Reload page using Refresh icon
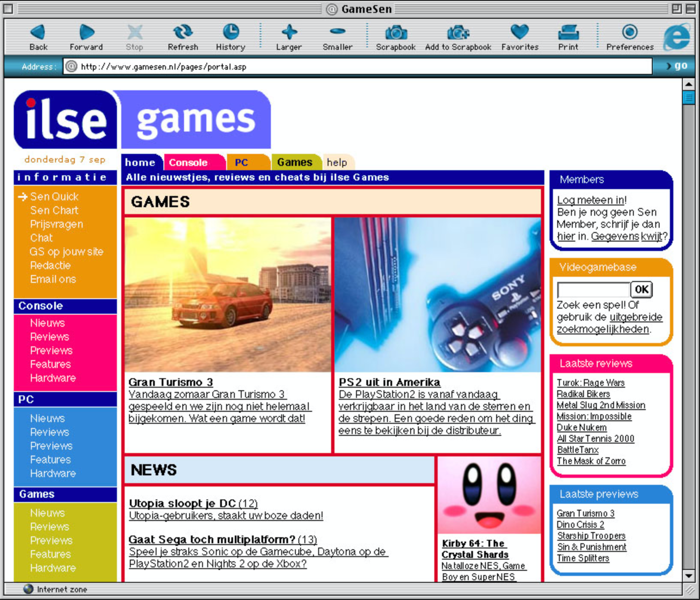The image size is (700, 600). [183, 32]
